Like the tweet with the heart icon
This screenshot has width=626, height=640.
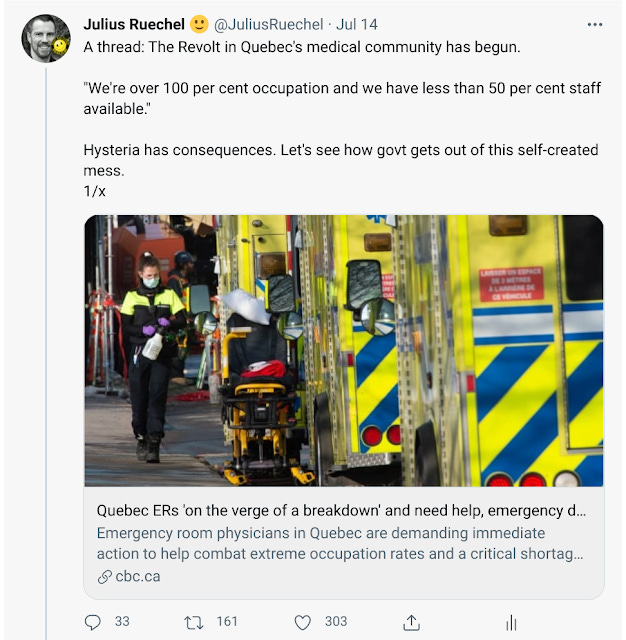[x=303, y=622]
